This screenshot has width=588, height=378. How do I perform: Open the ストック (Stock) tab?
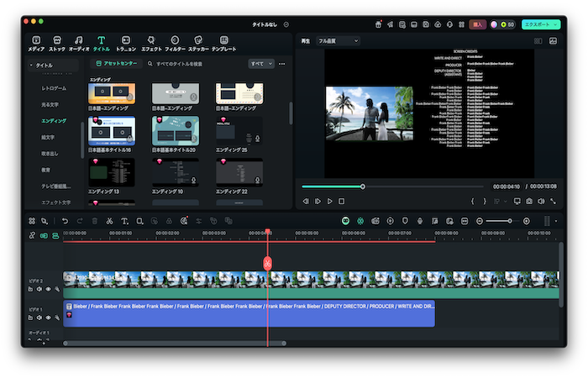57,44
